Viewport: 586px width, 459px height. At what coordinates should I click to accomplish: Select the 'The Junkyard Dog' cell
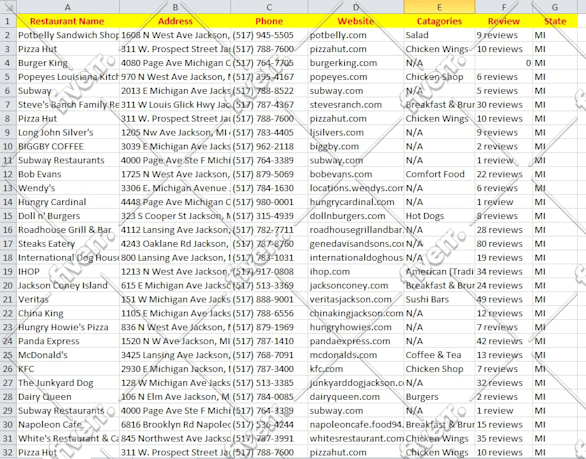pyautogui.click(x=68, y=383)
